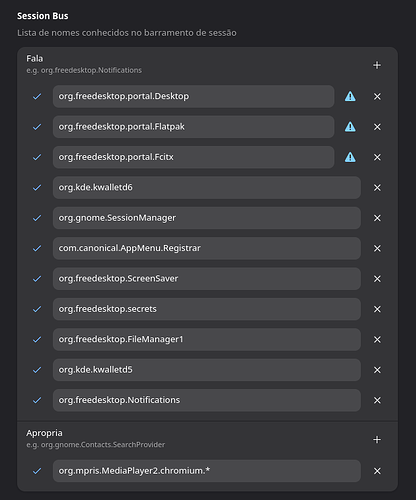Edit the org.freedesktop.portal.Flatpak field
The width and height of the screenshot is (416, 500).
tap(193, 127)
